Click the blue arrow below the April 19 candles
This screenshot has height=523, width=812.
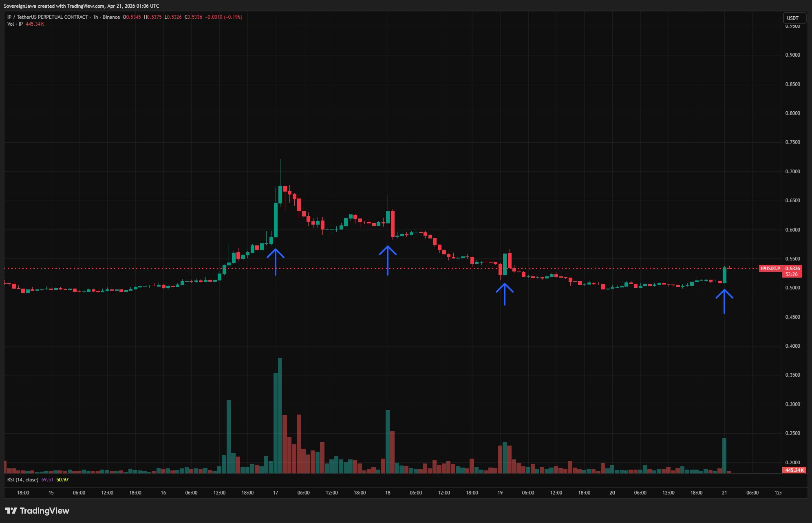pos(505,293)
